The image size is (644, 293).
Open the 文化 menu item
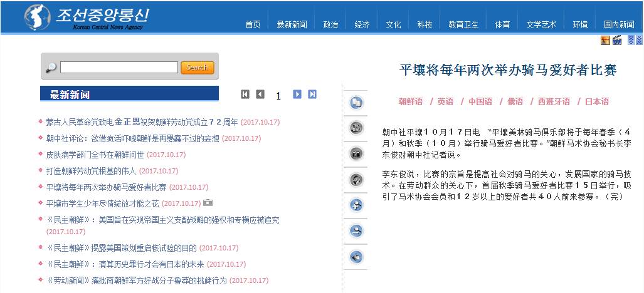[393, 24]
